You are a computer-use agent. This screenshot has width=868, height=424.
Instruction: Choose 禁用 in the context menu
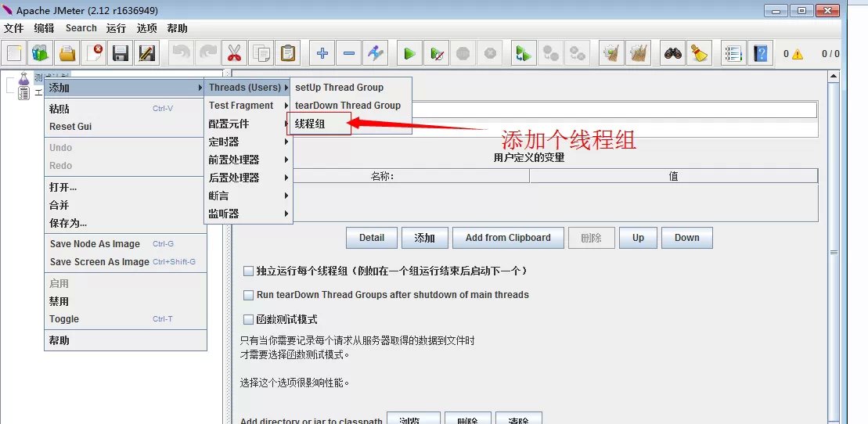[x=124, y=302]
